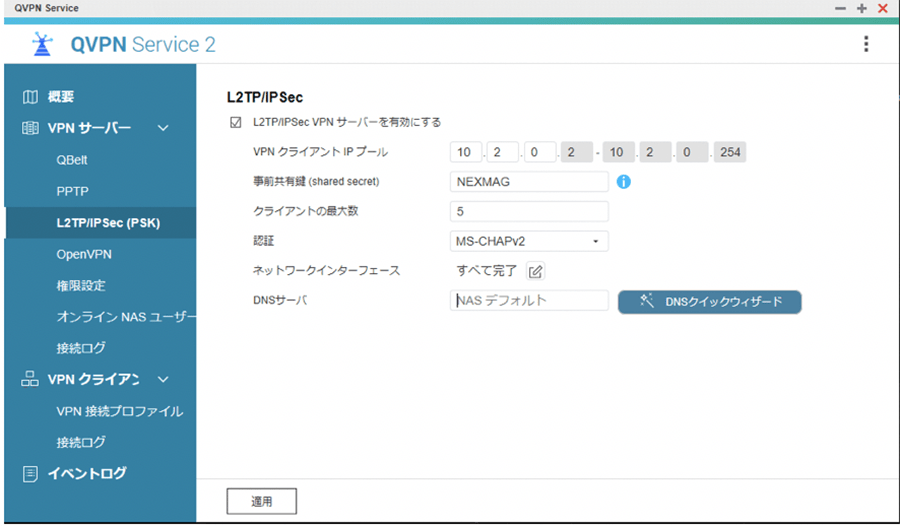Click the VPN クライアント IP プール label
This screenshot has height=526, width=900.
point(320,152)
